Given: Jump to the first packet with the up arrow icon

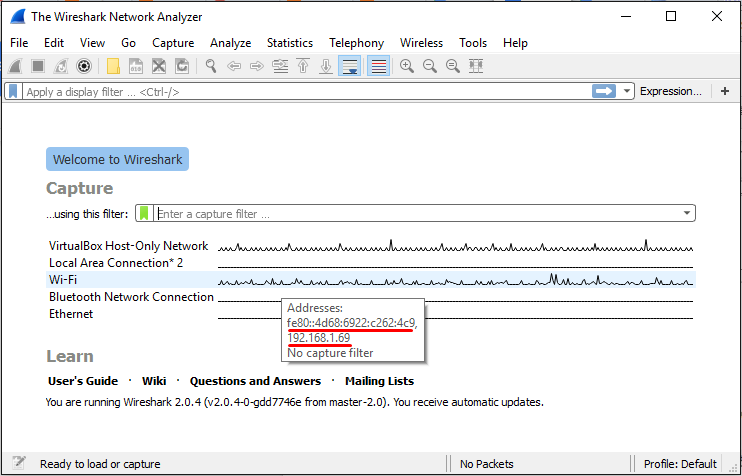Looking at the screenshot, I should coord(303,66).
